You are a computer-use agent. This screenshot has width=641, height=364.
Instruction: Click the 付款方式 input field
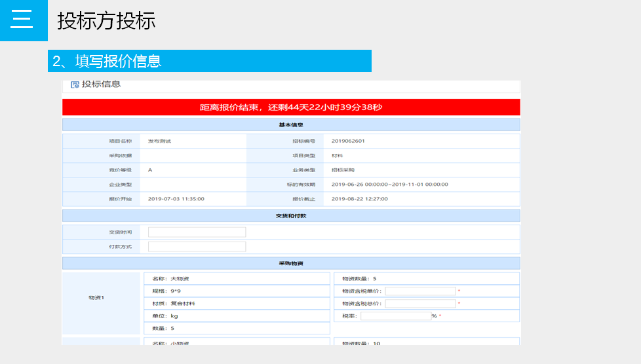click(x=197, y=247)
